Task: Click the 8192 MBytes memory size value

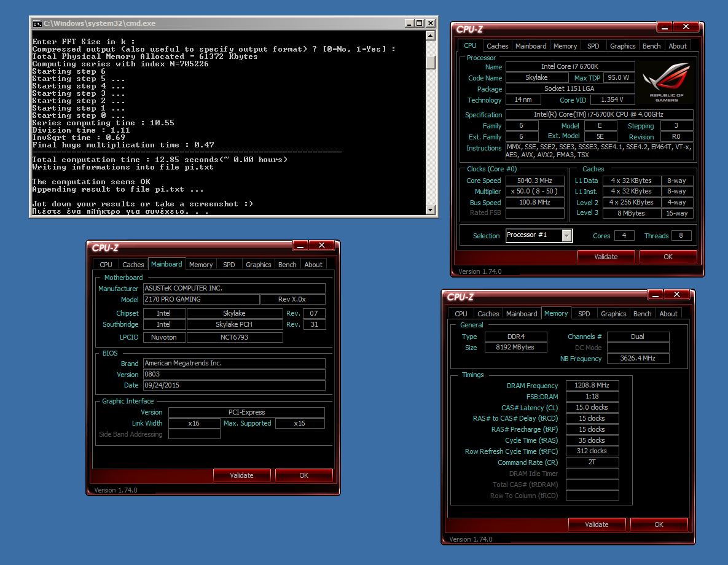Action: (515, 347)
